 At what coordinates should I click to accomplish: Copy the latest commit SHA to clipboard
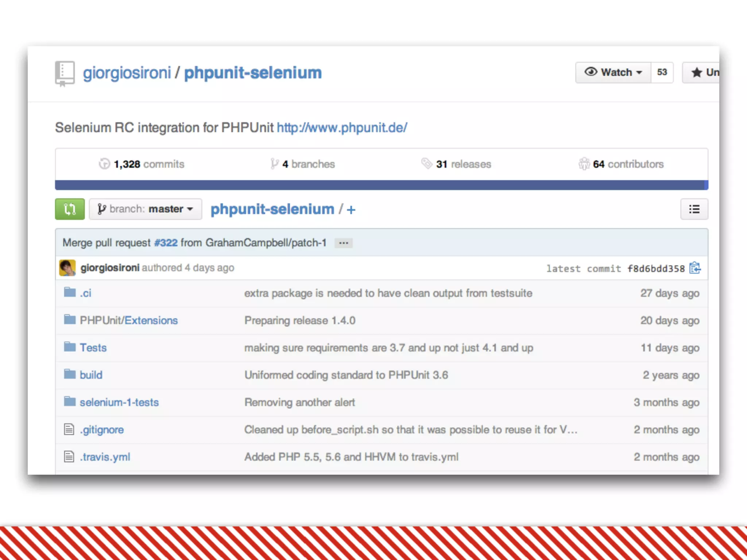694,268
